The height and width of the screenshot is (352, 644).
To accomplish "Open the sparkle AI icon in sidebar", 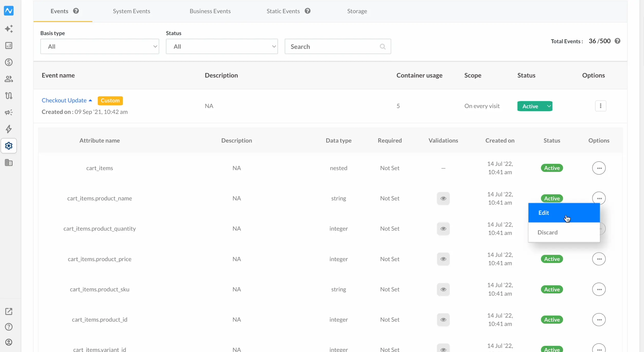I will click(9, 29).
